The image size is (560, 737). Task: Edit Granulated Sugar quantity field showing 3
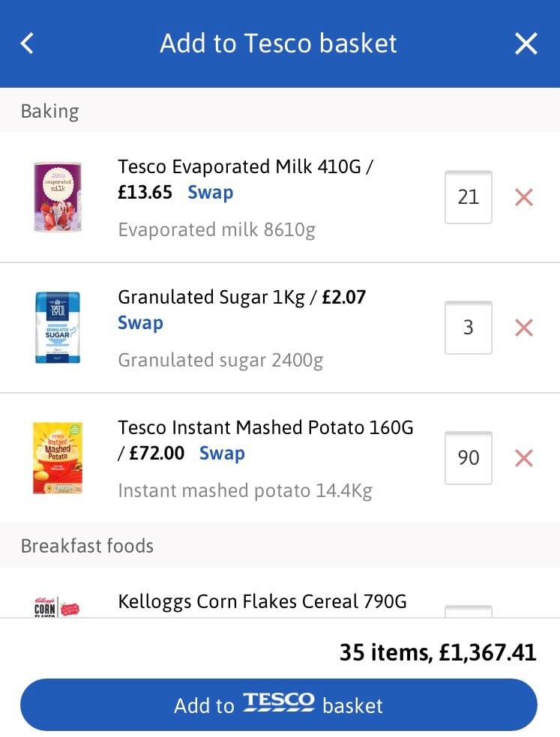468,328
